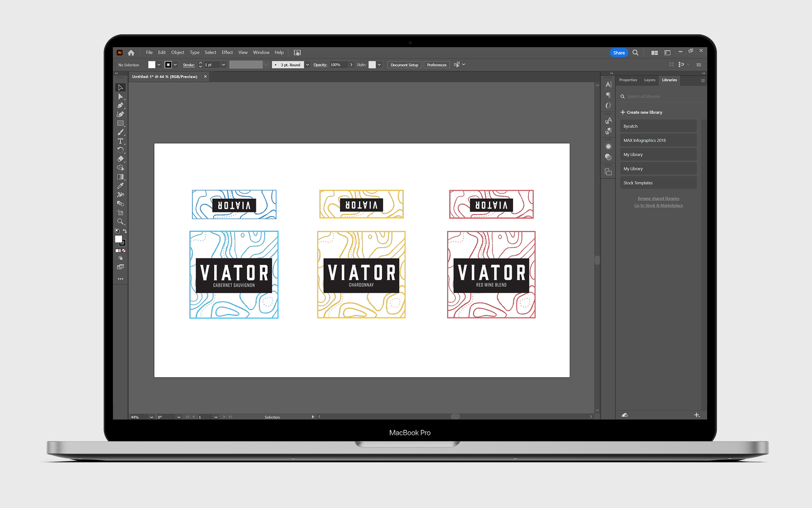Select the Blend tool
812x508 pixels.
121,204
